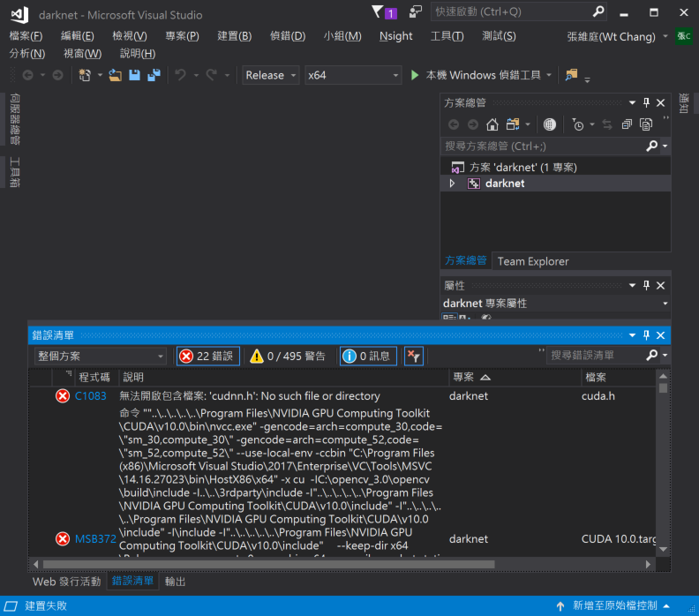
Task: Open the notifications flag icon
Action: (384, 12)
